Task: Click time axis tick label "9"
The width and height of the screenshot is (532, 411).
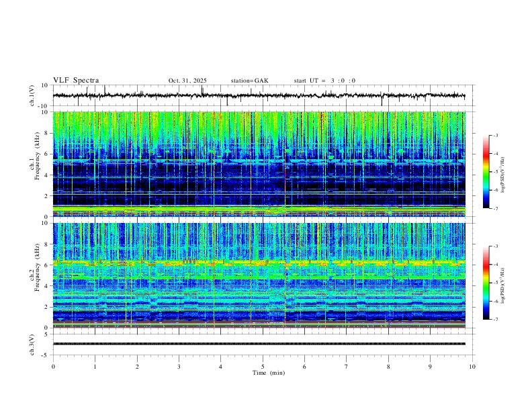Action: pos(430,367)
